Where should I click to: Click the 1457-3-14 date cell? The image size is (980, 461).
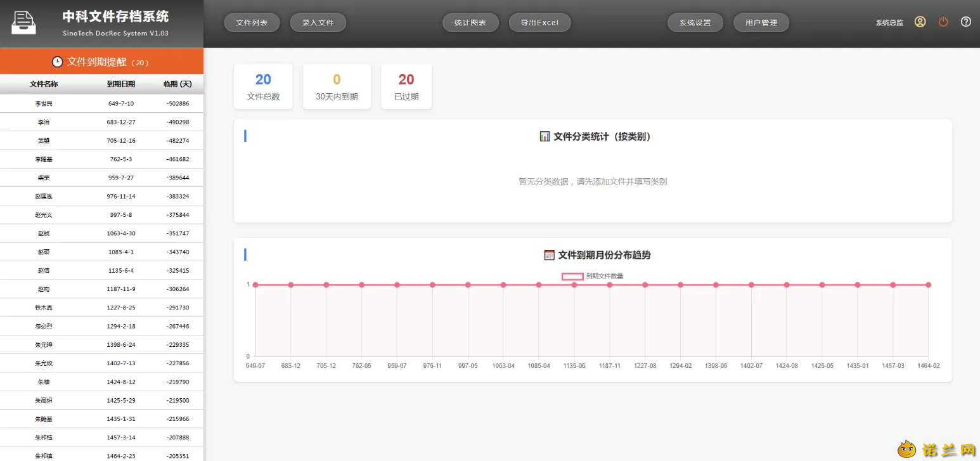[121, 438]
